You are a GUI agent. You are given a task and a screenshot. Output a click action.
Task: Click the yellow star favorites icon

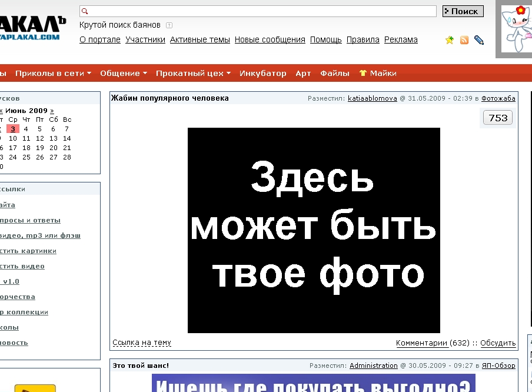point(450,40)
